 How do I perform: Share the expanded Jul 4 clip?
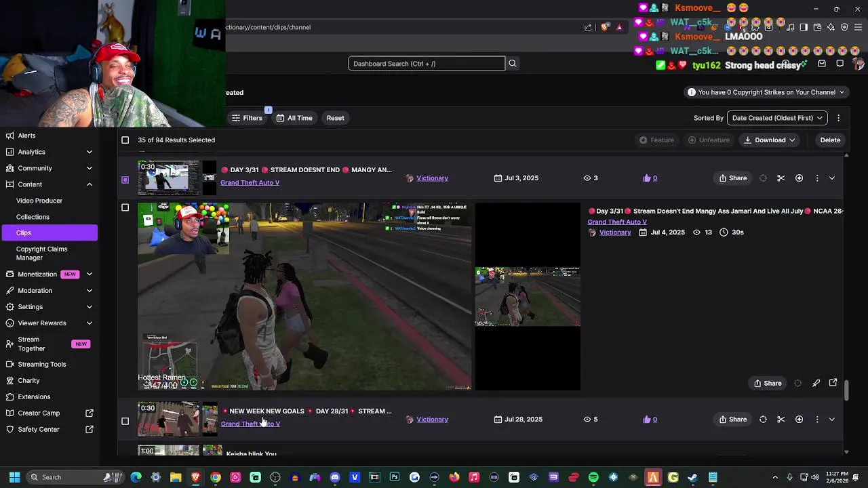click(768, 384)
